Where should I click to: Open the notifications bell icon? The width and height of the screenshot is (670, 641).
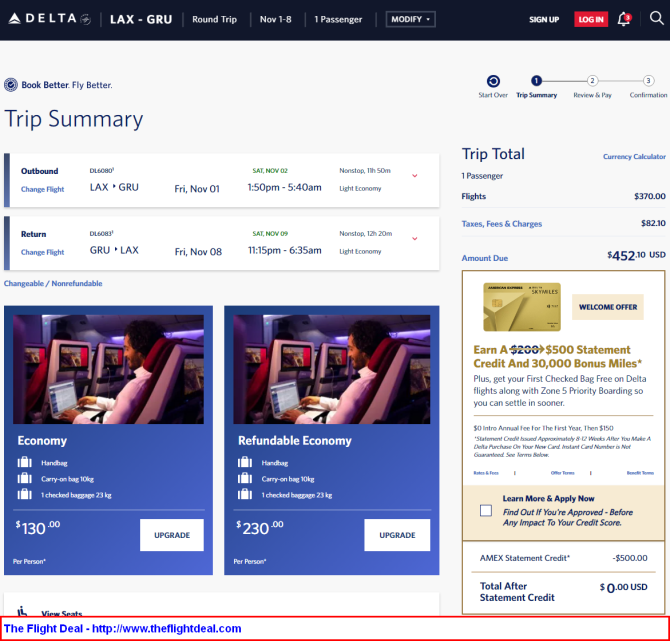click(x=624, y=19)
